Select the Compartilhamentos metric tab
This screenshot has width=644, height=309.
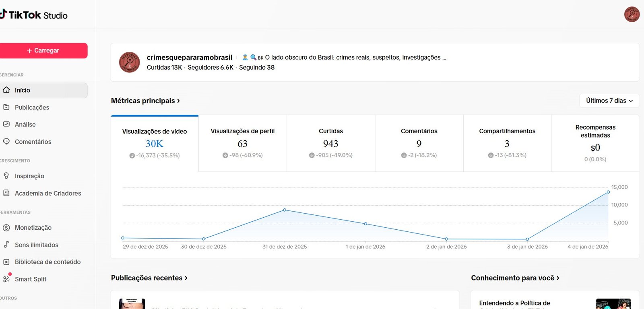click(x=507, y=143)
